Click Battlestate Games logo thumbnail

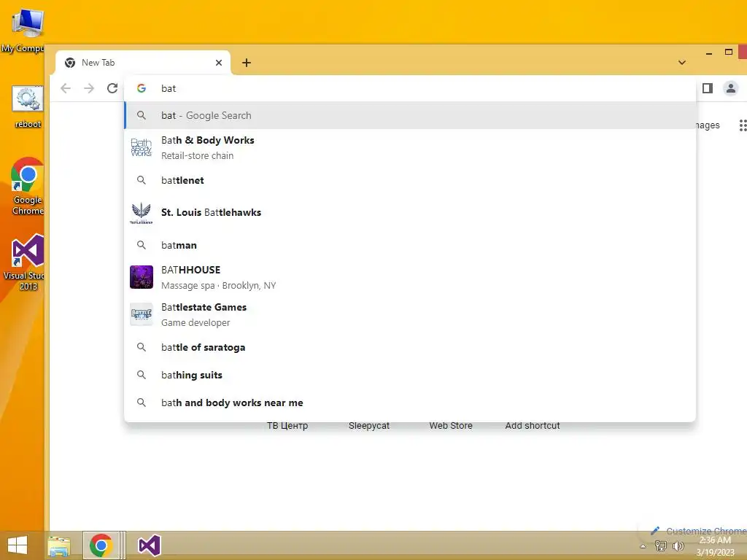tap(142, 315)
